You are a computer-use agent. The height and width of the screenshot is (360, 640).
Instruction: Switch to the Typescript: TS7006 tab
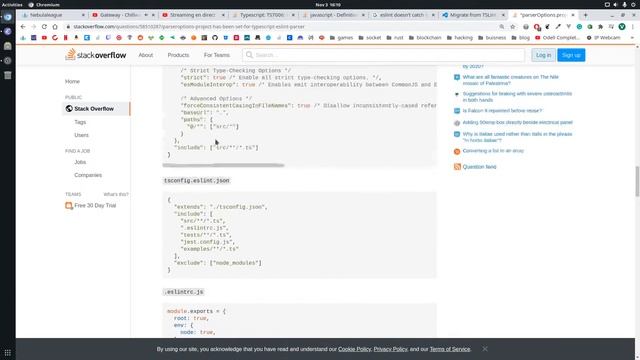[262, 15]
